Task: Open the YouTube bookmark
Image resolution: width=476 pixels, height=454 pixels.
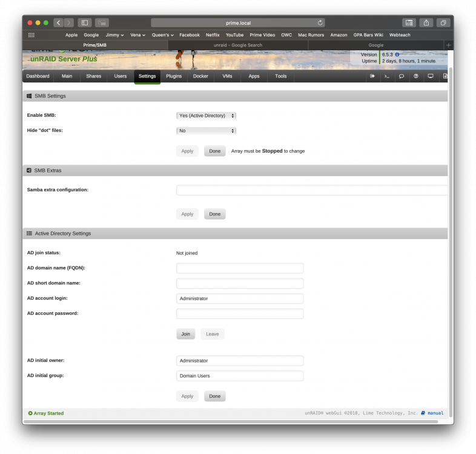Action: tap(234, 35)
